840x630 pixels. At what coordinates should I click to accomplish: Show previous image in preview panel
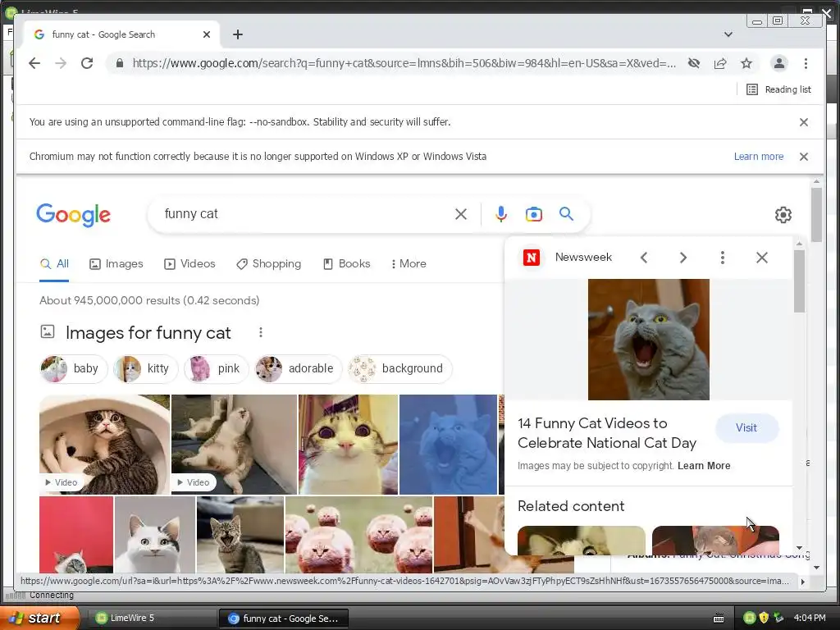tap(644, 258)
